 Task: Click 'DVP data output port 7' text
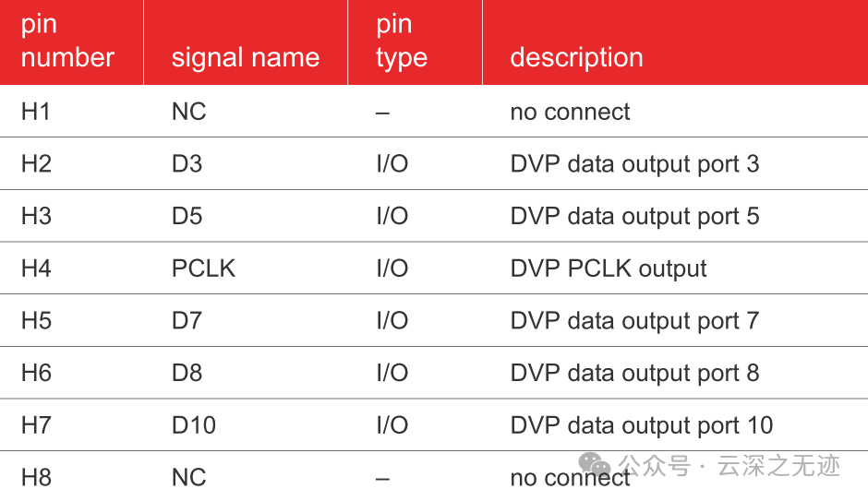(634, 321)
